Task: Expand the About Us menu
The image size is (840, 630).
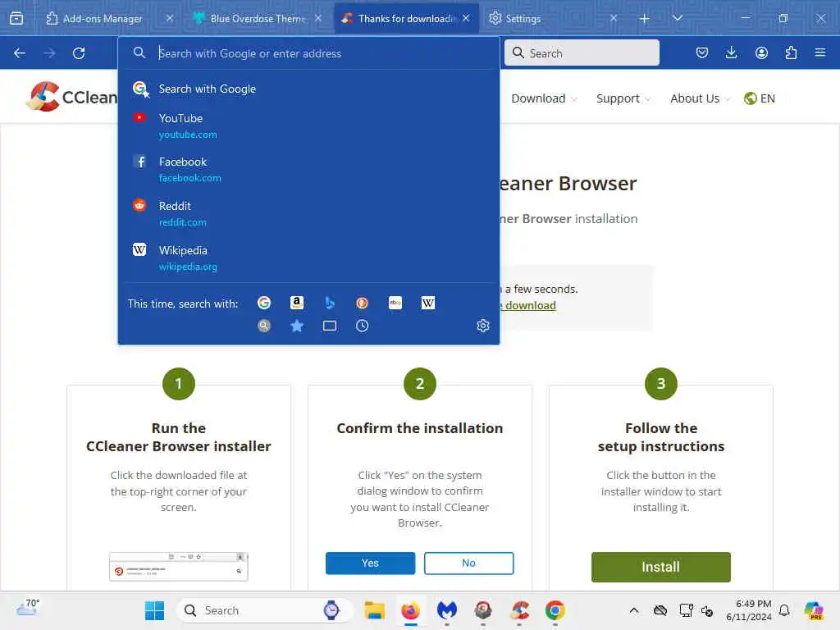Action: coord(700,98)
